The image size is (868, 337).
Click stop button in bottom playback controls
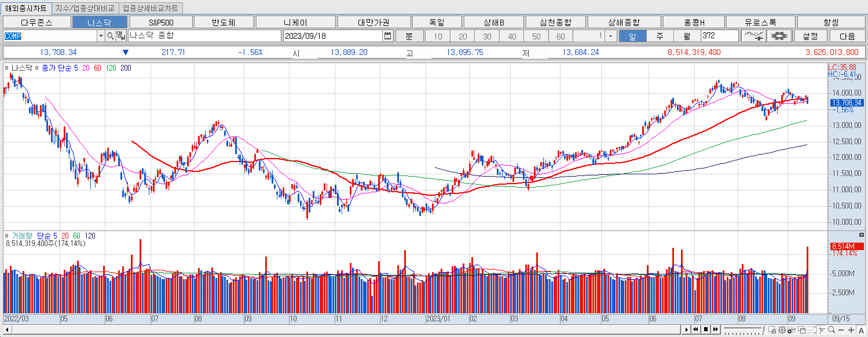706,329
